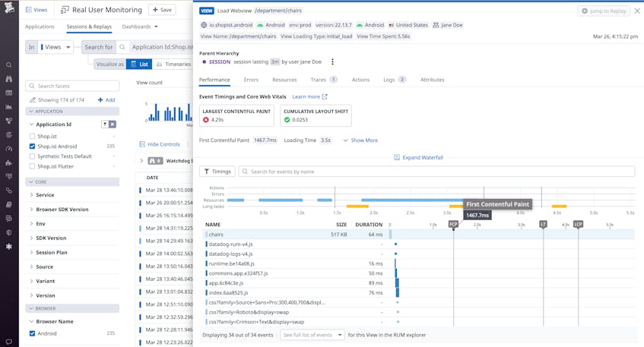Click the Jump to Replay button

point(604,11)
